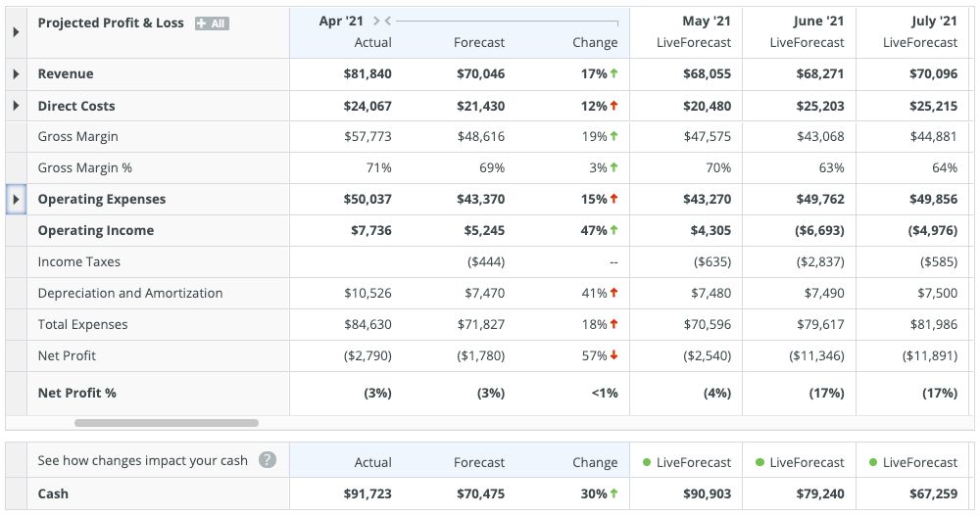Click the red up arrow in Direct Costs change

pos(614,106)
